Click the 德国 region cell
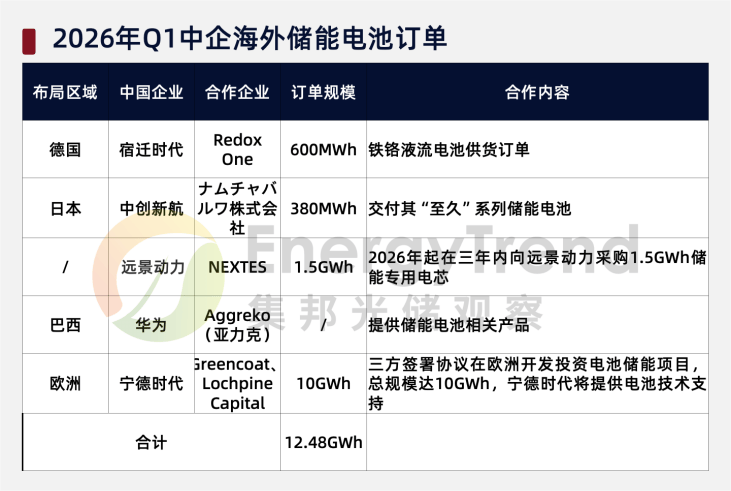This screenshot has width=731, height=491. 65,150
